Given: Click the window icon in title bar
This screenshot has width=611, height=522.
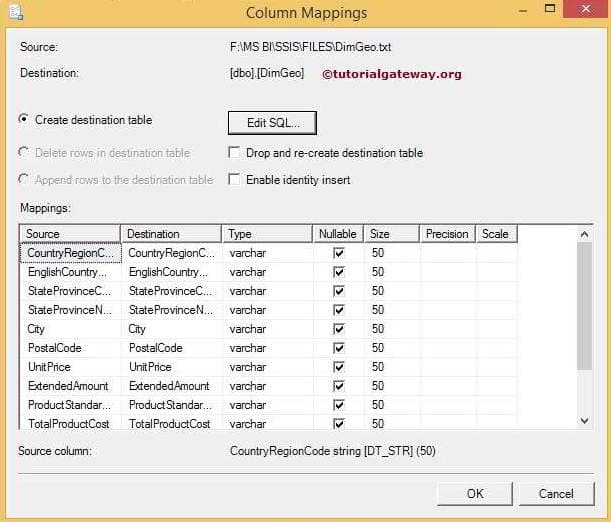Looking at the screenshot, I should point(16,11).
